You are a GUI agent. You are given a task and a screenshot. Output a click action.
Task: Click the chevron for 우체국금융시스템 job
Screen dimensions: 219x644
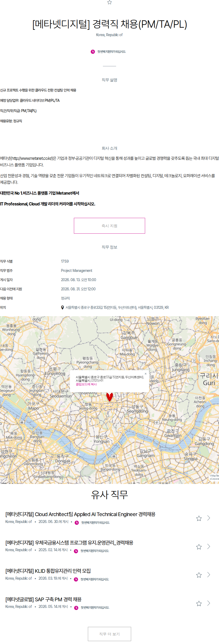(209, 546)
